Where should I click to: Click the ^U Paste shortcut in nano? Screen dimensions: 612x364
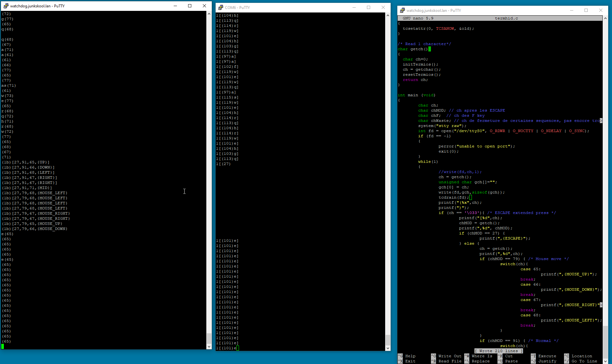pyautogui.click(x=508, y=361)
